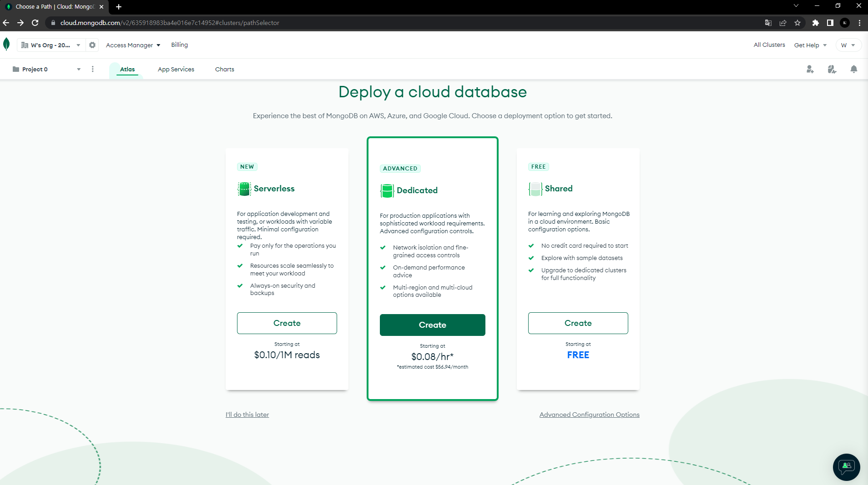Click 'Resources scale seamlessly to meet your workload'
This screenshot has width=868, height=485.
[x=292, y=270]
